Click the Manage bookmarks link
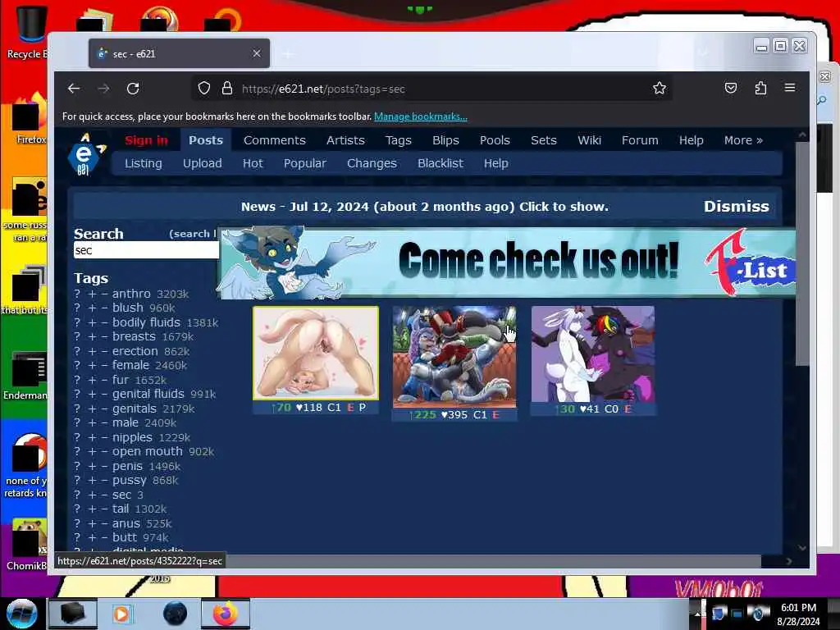Image resolution: width=840 pixels, height=630 pixels. coord(421,116)
